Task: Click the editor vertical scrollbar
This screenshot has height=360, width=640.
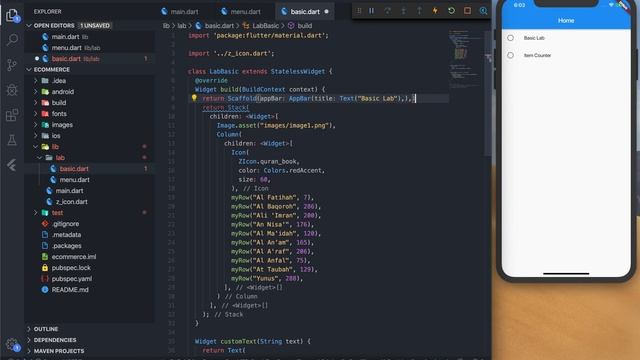Action: 488,94
